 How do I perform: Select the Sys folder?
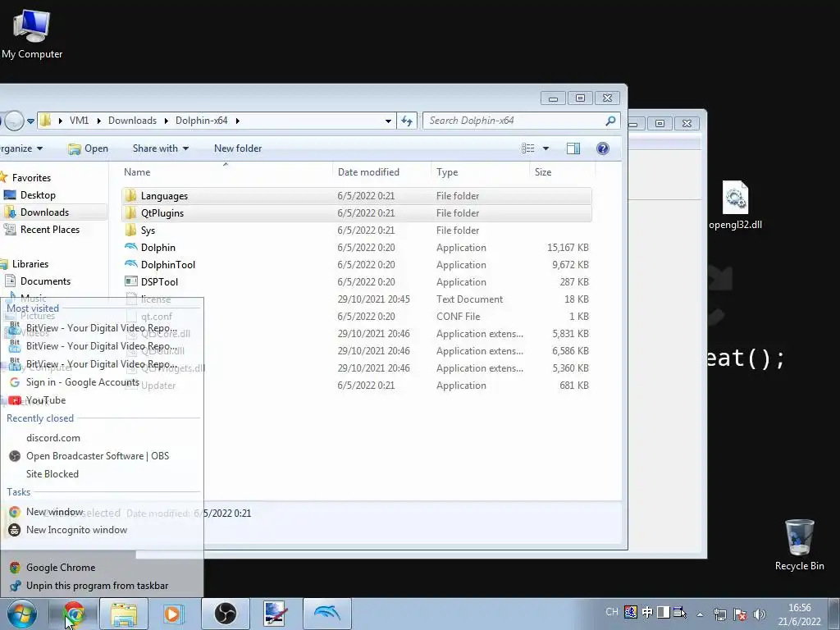[148, 231]
